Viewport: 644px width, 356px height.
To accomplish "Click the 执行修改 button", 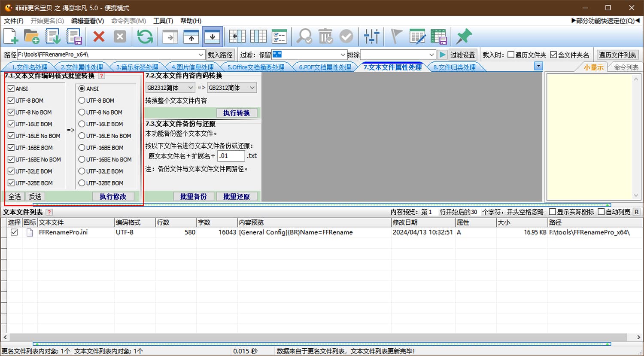I will pyautogui.click(x=113, y=196).
